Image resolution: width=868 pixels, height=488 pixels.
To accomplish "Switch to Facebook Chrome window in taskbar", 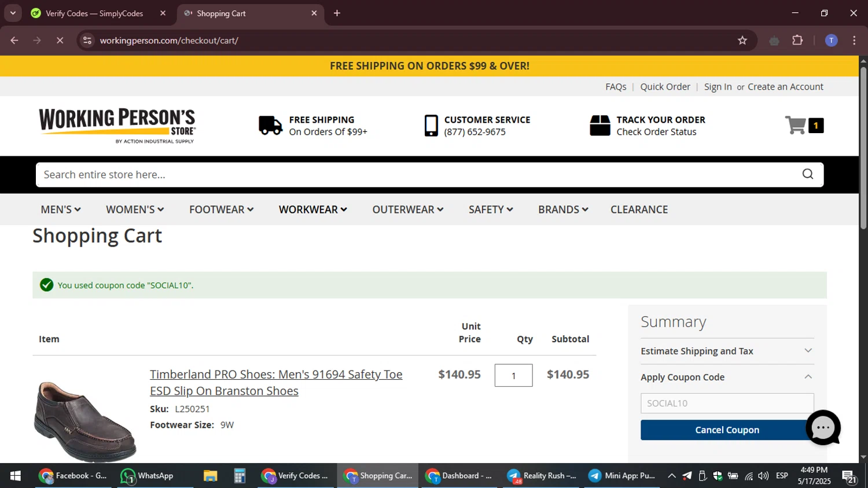I will click(x=73, y=476).
